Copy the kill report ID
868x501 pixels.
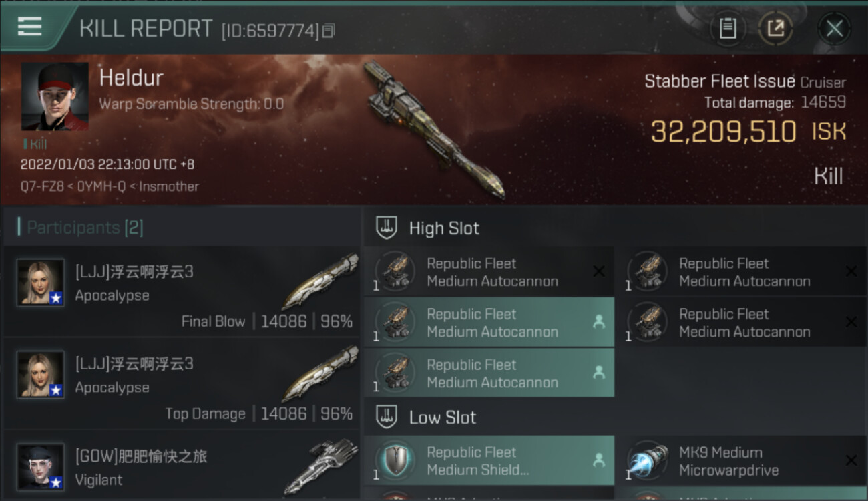pos(328,31)
